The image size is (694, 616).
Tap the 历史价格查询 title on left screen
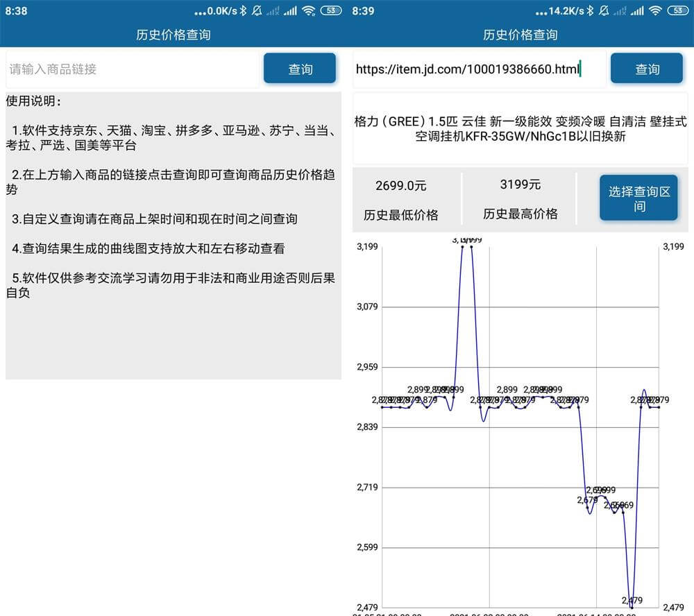(173, 35)
